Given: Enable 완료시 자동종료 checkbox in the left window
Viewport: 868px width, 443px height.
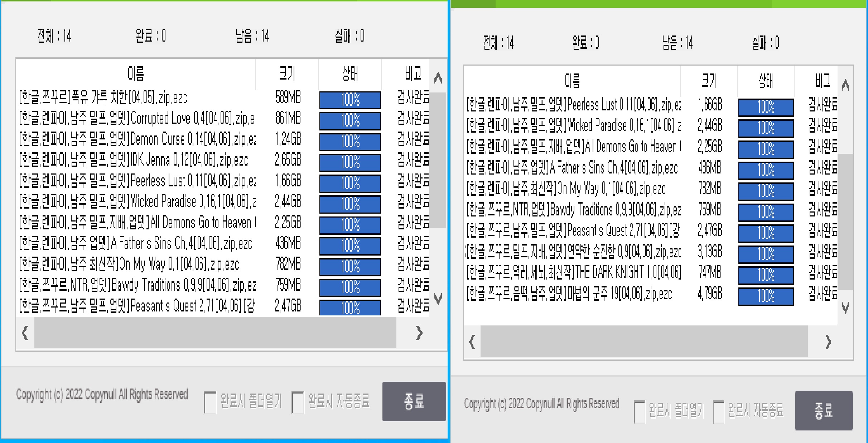Looking at the screenshot, I should 298,402.
